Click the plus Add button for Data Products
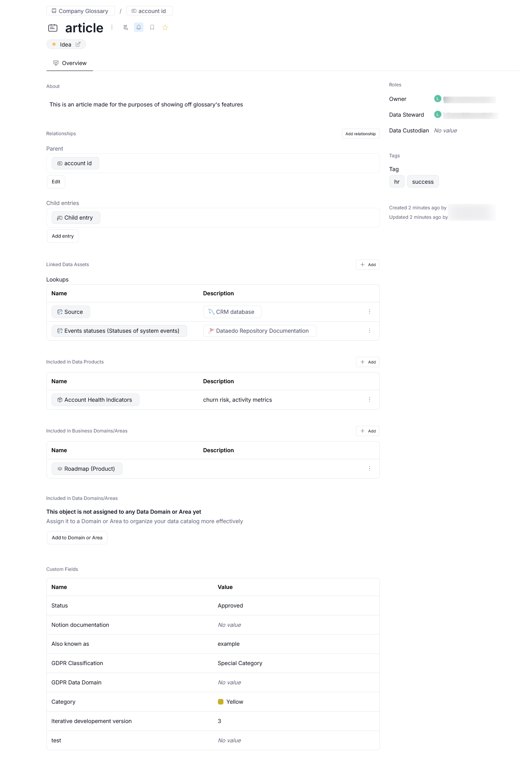 pos(367,362)
